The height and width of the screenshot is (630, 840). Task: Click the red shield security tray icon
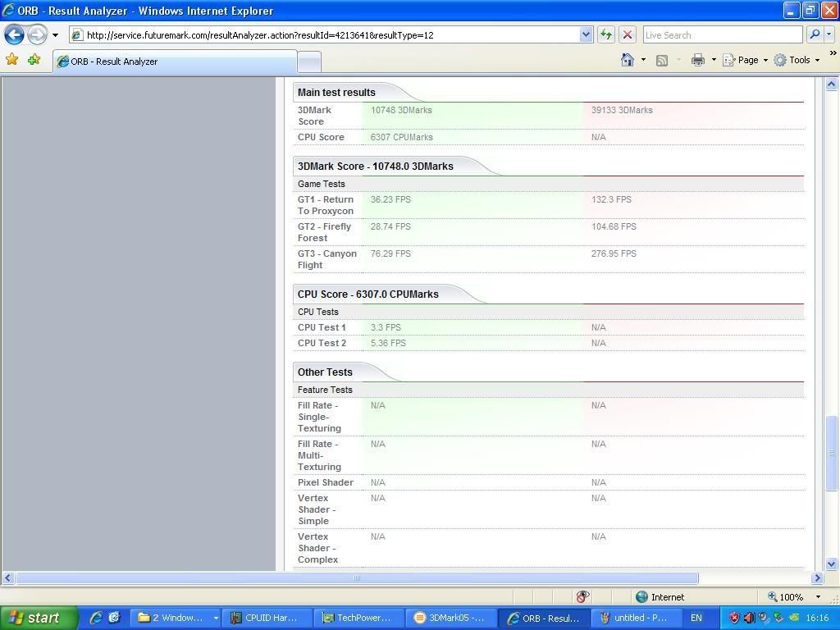click(734, 618)
